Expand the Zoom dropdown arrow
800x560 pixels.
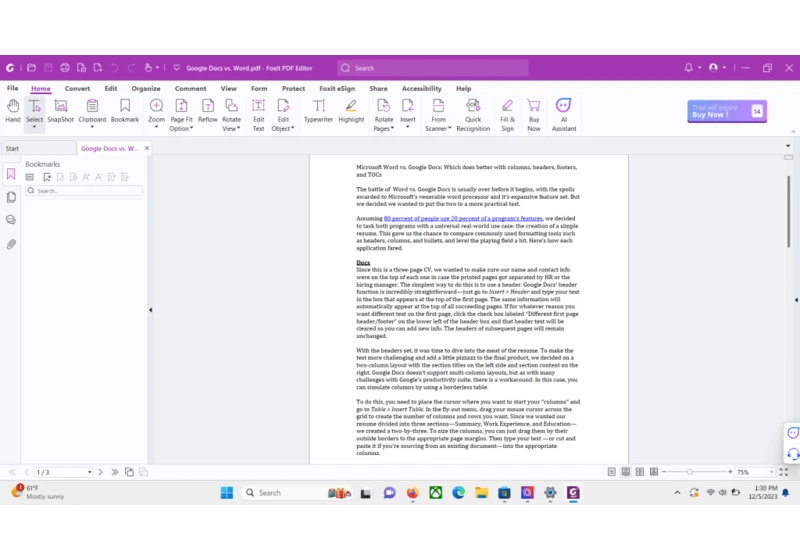coord(156,126)
